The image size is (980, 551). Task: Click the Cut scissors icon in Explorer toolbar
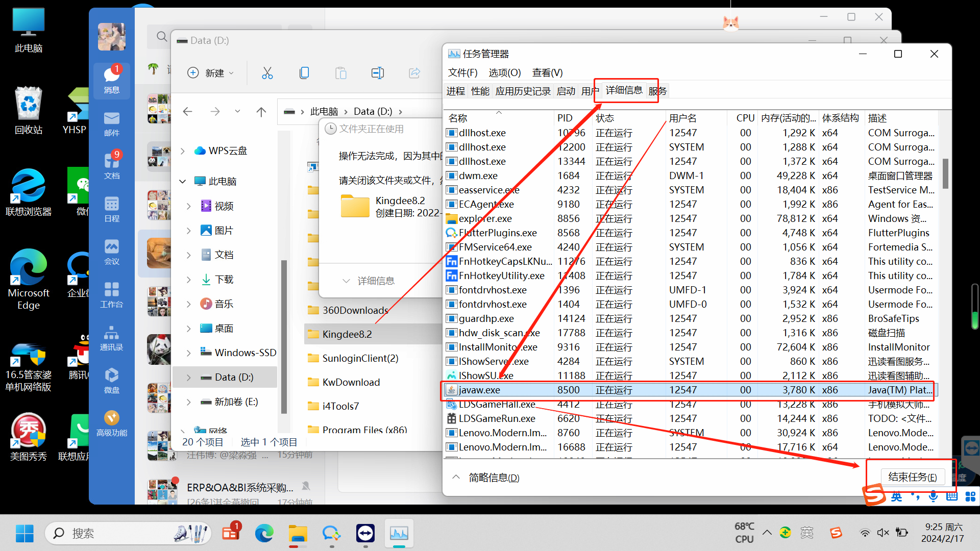(267, 73)
